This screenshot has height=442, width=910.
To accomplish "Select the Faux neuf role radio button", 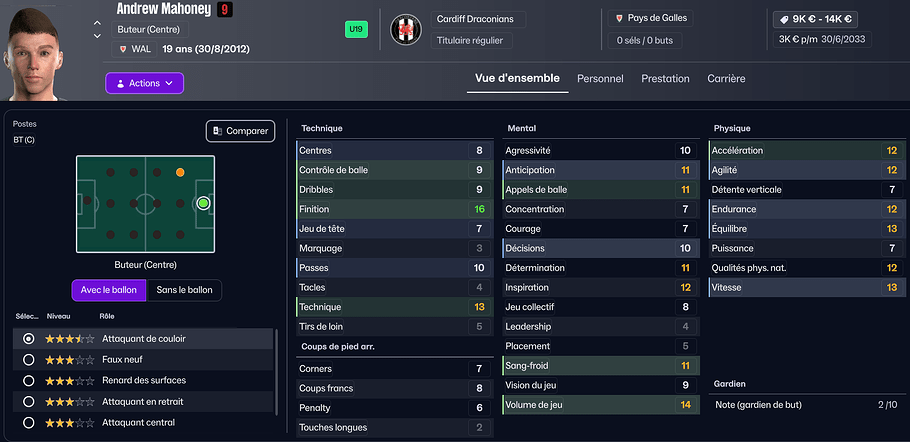I will tap(28, 359).
